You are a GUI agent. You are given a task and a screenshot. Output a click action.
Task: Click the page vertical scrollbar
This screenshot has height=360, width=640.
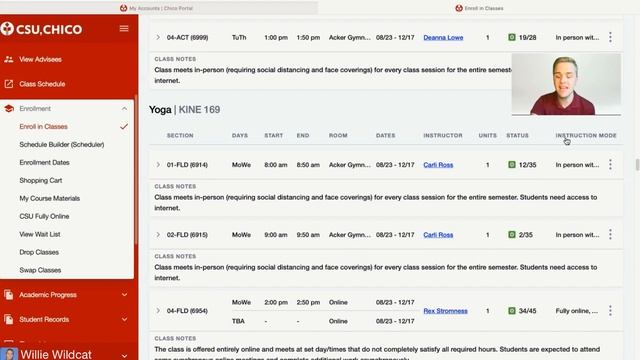(637, 164)
